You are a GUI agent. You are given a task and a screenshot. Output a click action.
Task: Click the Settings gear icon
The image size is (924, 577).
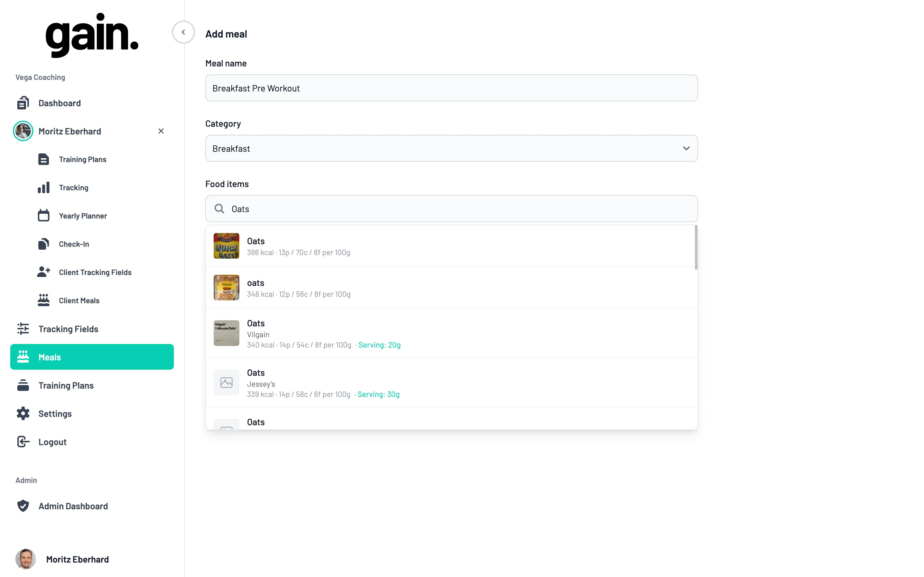[23, 414]
